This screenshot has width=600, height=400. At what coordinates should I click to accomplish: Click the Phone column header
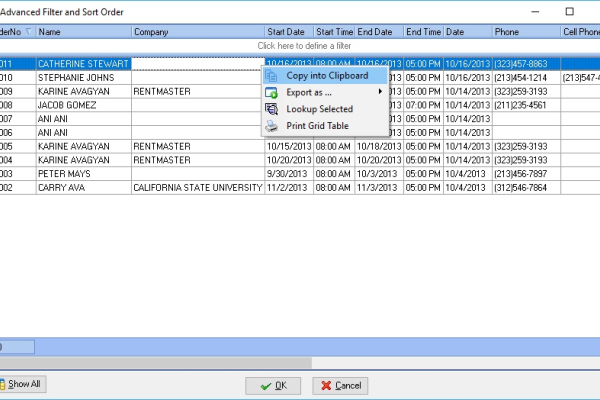(525, 32)
